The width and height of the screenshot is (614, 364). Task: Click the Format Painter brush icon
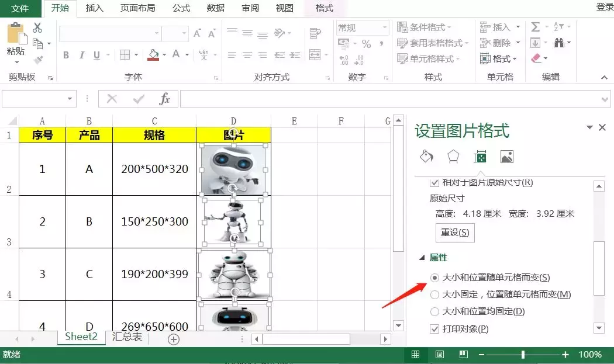[38, 60]
